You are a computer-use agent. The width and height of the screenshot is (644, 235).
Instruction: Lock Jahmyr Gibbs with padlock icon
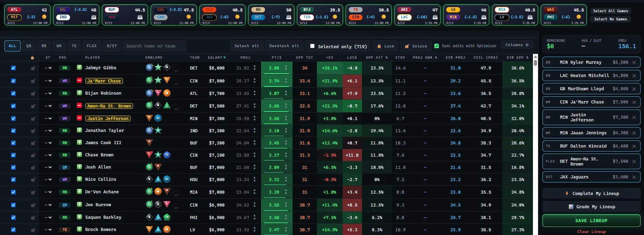tap(33, 68)
